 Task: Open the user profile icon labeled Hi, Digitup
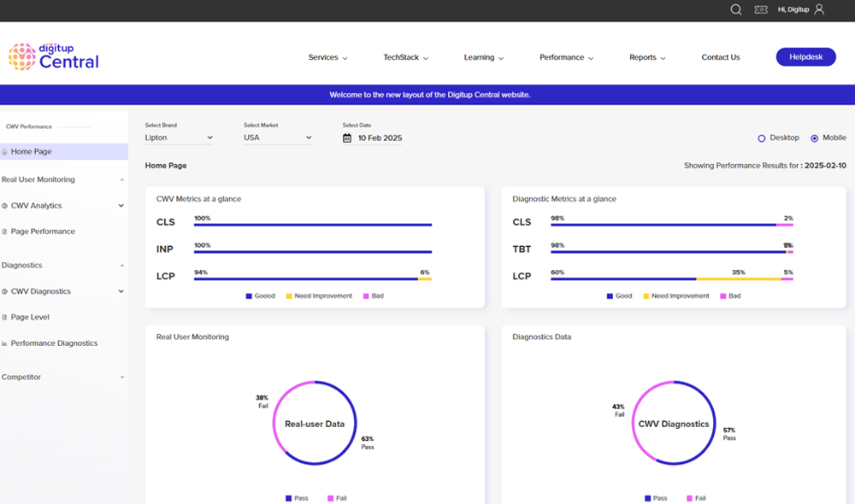point(818,9)
